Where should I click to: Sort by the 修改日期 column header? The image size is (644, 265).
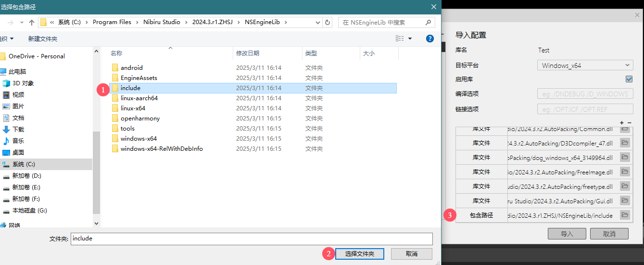(x=248, y=53)
